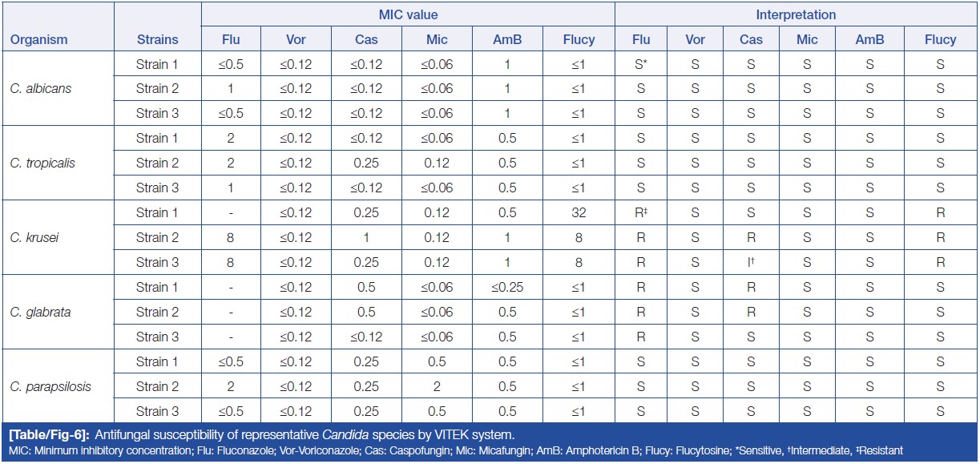The width and height of the screenshot is (980, 464).
Task: Click the S* interpretation cell
Action: (x=643, y=63)
